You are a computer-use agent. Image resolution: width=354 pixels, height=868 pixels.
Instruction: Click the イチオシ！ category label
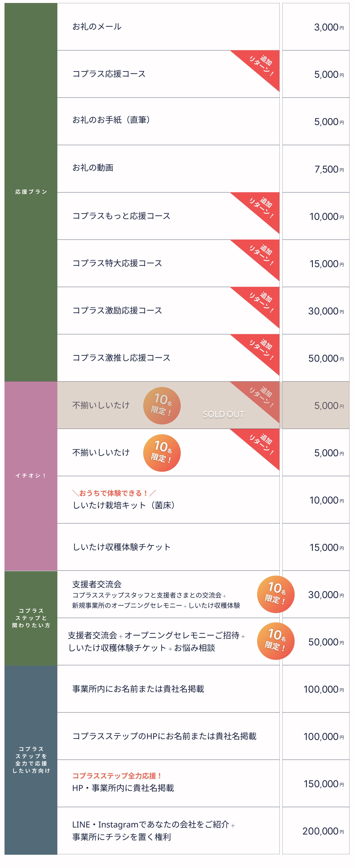(x=31, y=476)
